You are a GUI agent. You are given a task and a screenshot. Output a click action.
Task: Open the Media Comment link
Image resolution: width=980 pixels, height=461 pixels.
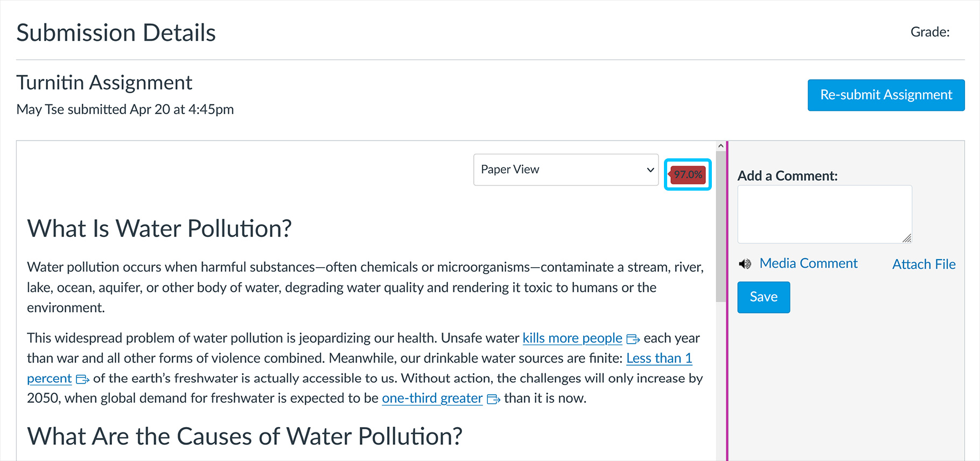[x=808, y=263]
